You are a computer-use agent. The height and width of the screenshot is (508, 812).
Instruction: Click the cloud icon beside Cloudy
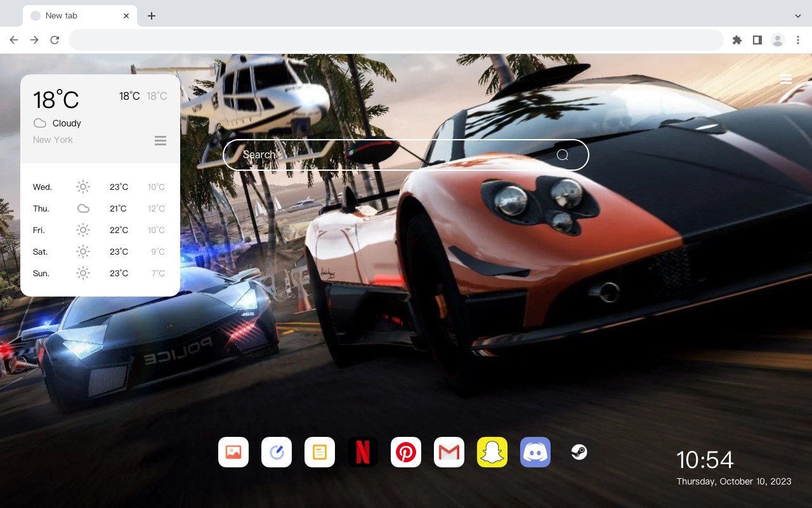(40, 123)
